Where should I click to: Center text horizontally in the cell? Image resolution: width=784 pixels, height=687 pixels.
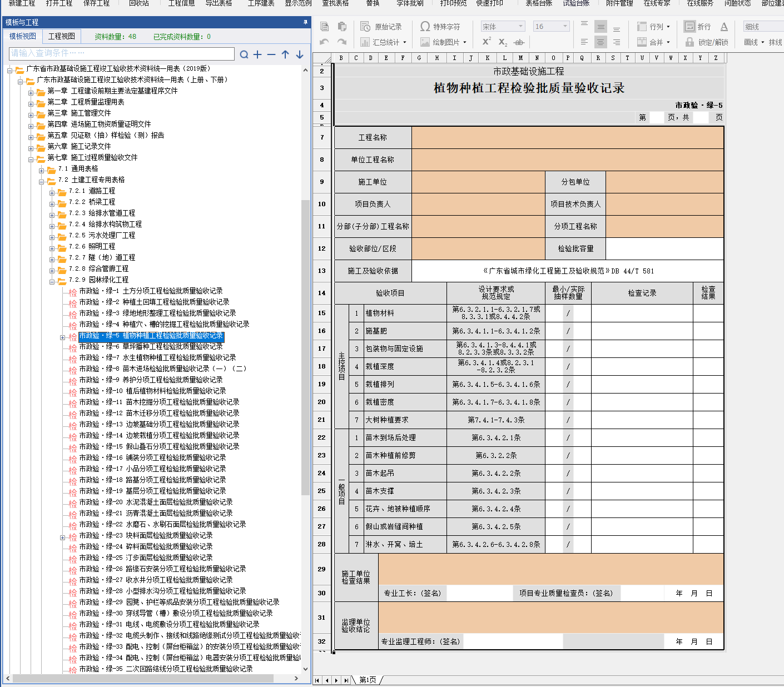click(x=601, y=42)
